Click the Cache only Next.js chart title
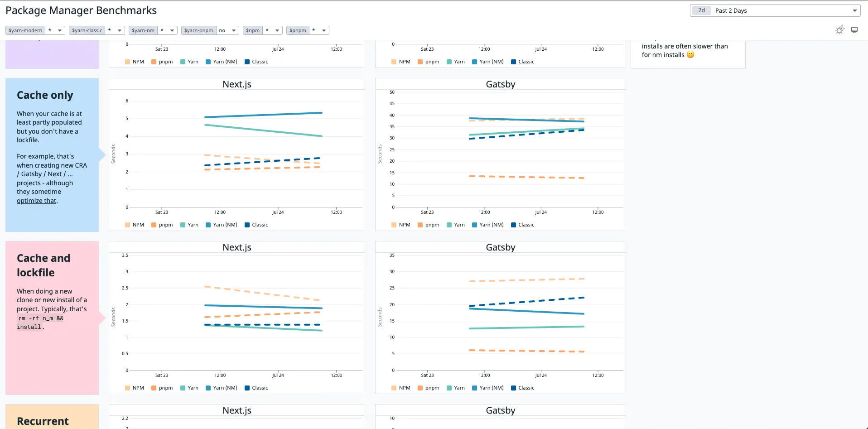The height and width of the screenshot is (429, 868). 237,84
